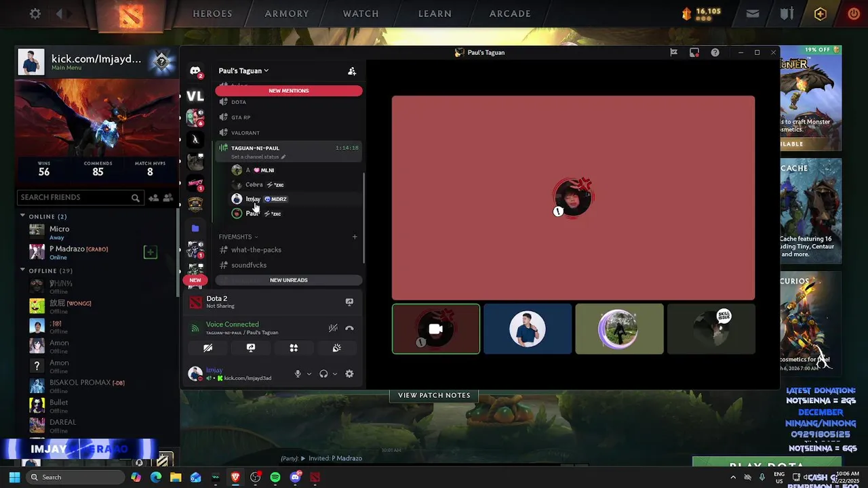Click View Patch Notes button
Image resolution: width=868 pixels, height=488 pixels.
click(x=434, y=395)
